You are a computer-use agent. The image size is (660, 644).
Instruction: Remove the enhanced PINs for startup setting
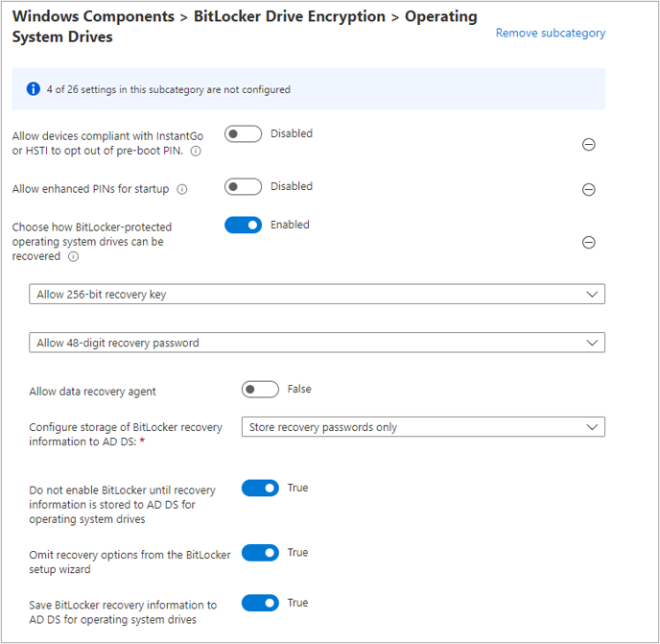(x=589, y=189)
